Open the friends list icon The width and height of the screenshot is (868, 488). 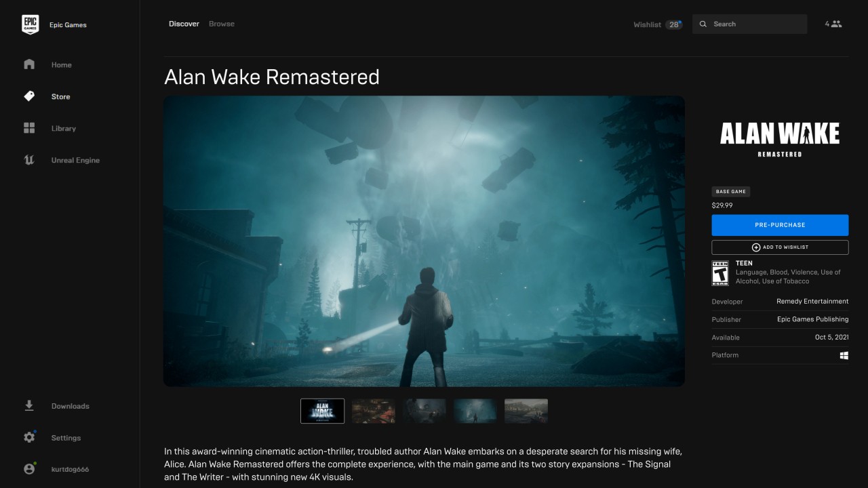click(836, 24)
